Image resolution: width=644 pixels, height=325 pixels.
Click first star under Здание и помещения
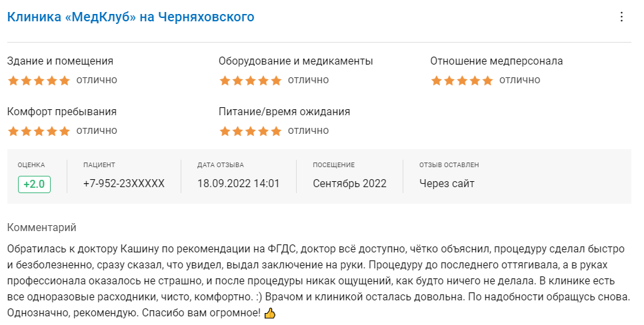click(13, 81)
